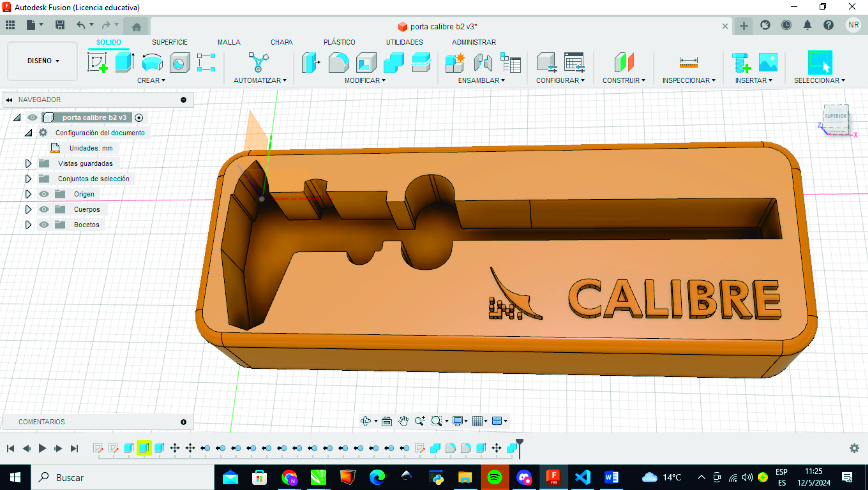The height and width of the screenshot is (490, 868).
Task: Open the MODIFICAR dropdown menu
Action: click(x=365, y=81)
